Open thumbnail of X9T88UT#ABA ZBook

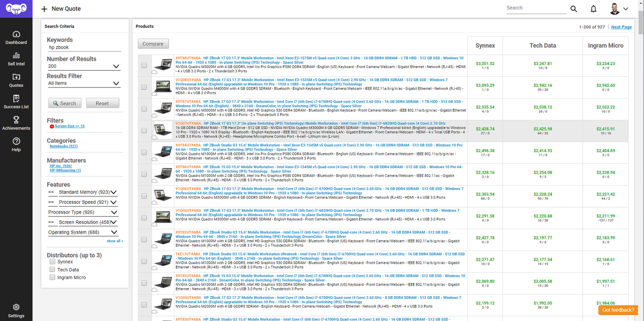click(163, 64)
